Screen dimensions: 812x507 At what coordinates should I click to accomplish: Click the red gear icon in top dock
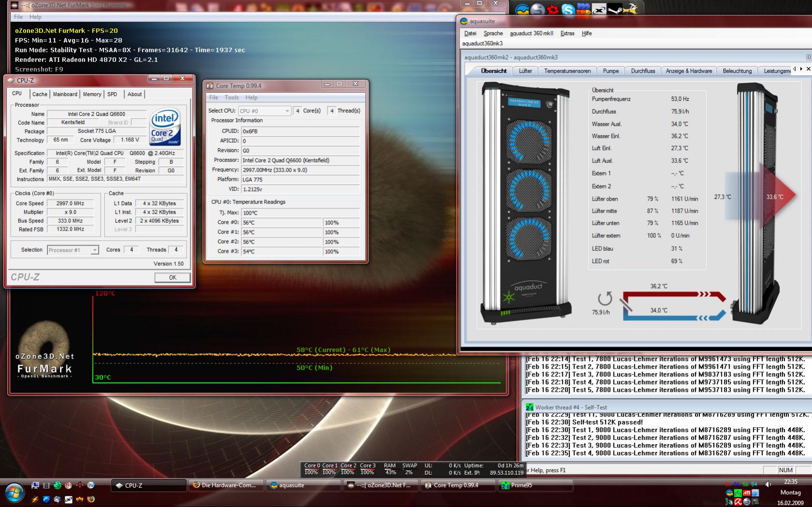[553, 9]
